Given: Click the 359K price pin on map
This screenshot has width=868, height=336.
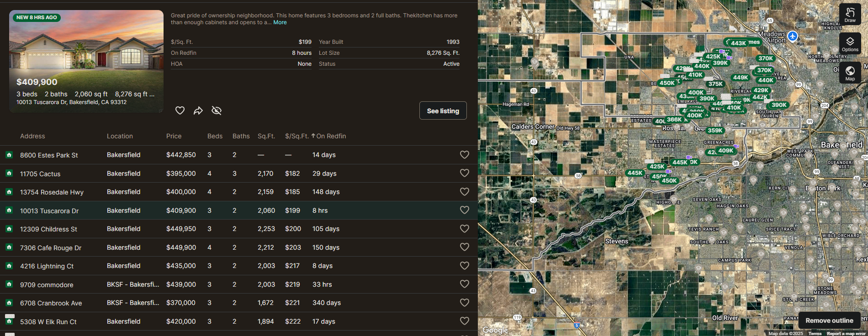Looking at the screenshot, I should pyautogui.click(x=715, y=131).
